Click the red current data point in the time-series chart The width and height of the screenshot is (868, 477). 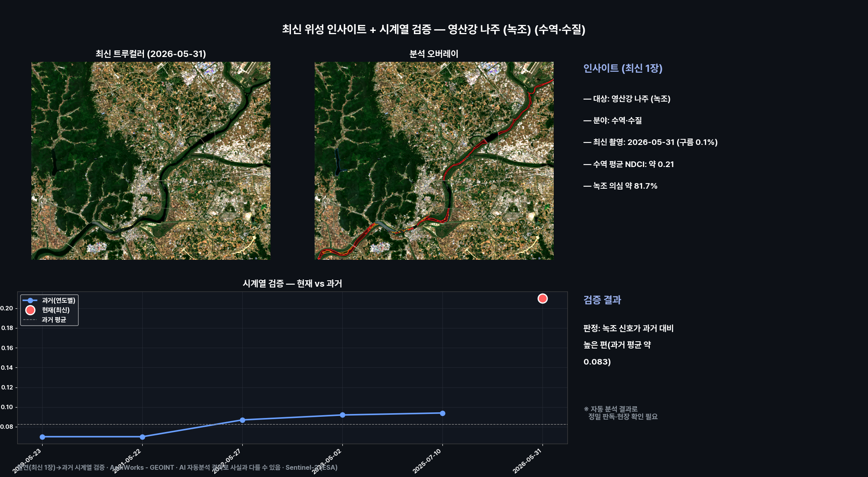(542, 298)
